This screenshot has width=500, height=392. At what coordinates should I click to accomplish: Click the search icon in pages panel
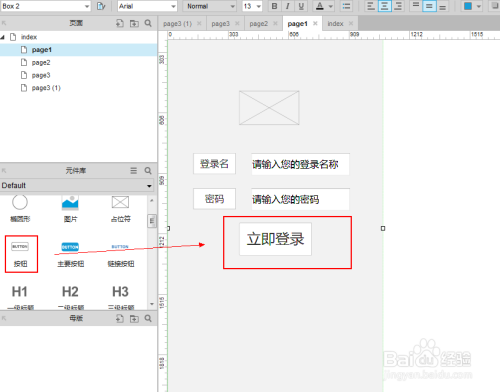(x=148, y=23)
